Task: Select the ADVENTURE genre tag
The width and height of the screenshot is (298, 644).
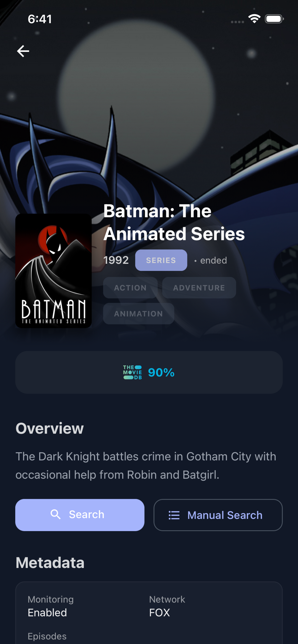Action: point(199,288)
